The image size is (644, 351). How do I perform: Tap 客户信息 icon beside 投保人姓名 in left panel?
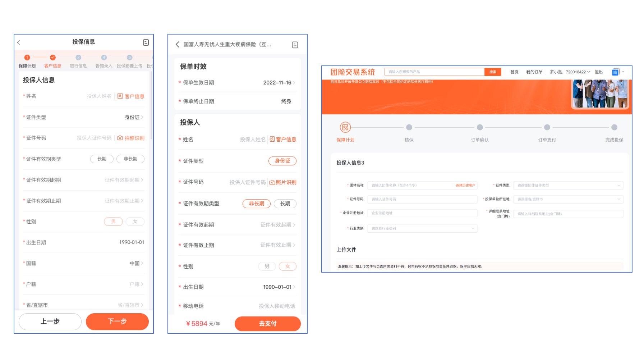coord(120,96)
